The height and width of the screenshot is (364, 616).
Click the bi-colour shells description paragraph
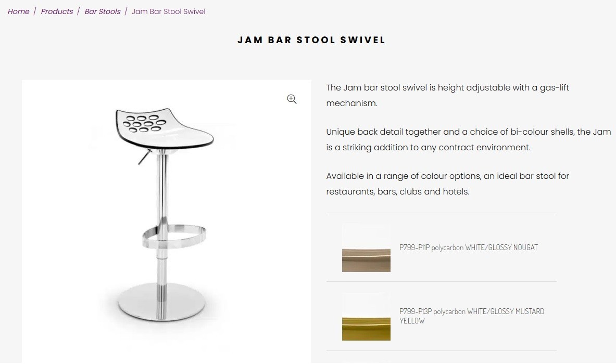tap(468, 139)
